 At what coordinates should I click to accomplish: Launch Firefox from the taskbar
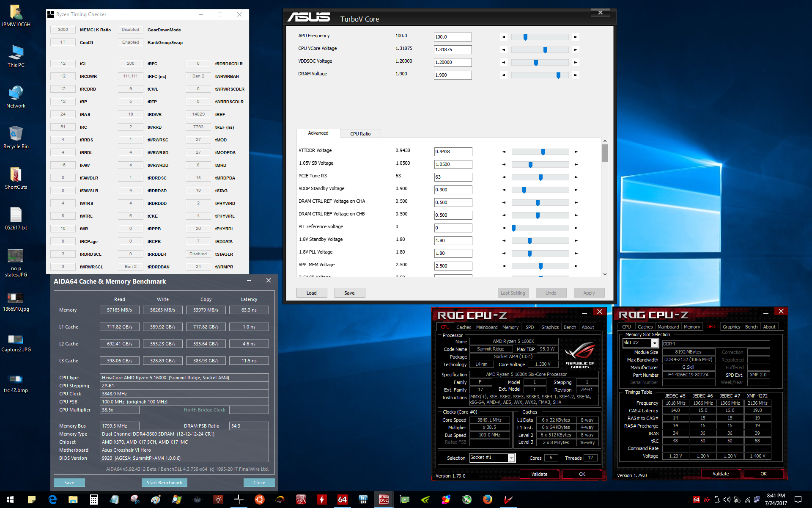(487, 500)
